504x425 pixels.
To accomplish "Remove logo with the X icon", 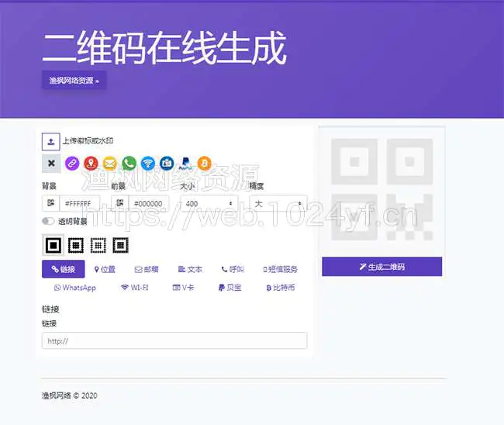I will (x=51, y=164).
